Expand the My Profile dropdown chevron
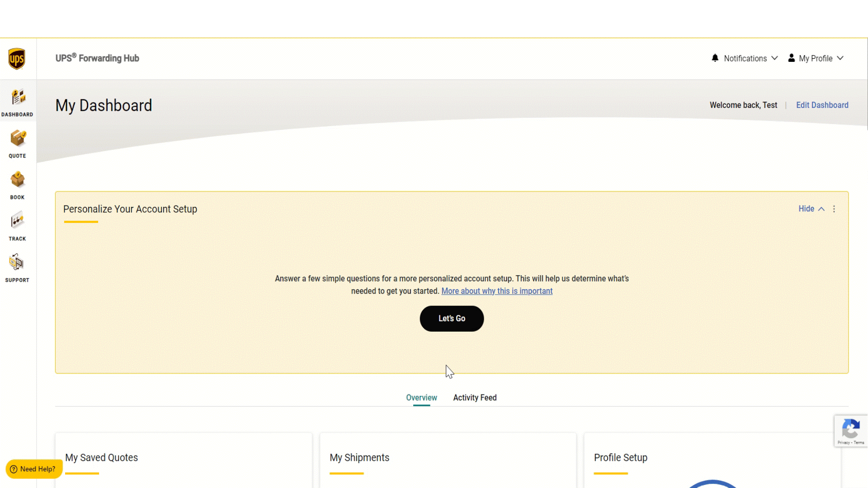 pyautogui.click(x=840, y=58)
